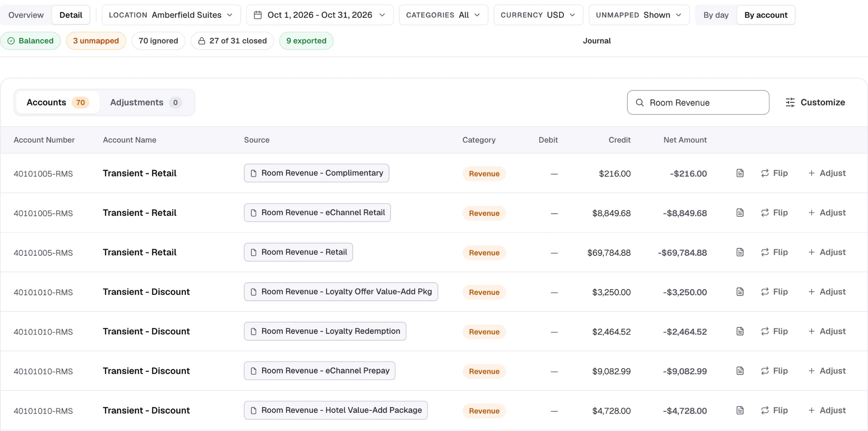Open the Location dropdown
This screenshot has height=431, width=868.
pos(171,15)
